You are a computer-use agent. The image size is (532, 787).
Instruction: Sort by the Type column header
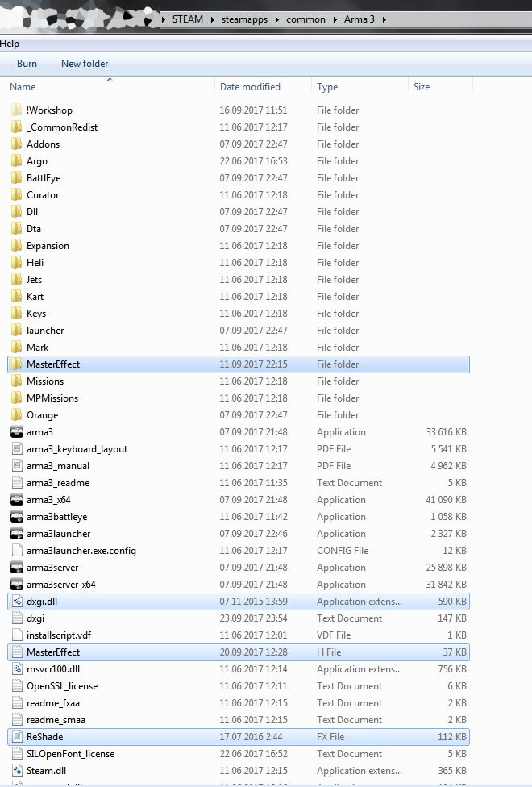(327, 87)
